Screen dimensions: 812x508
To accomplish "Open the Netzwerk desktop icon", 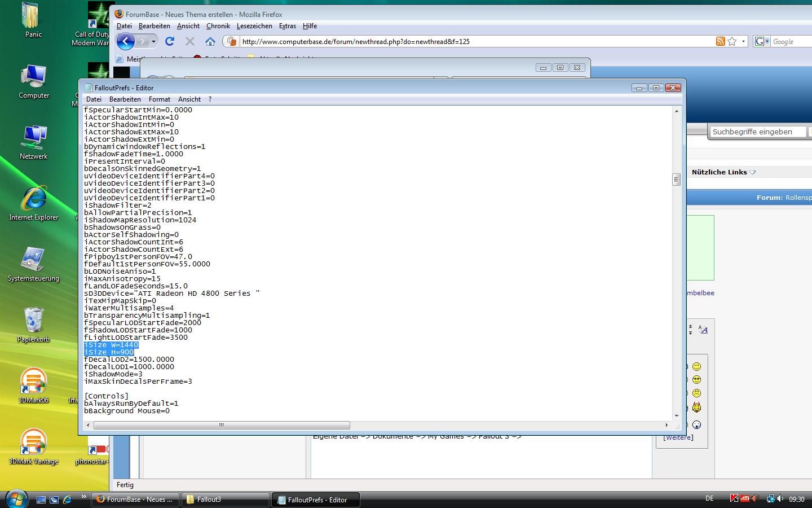I will click(x=34, y=142).
